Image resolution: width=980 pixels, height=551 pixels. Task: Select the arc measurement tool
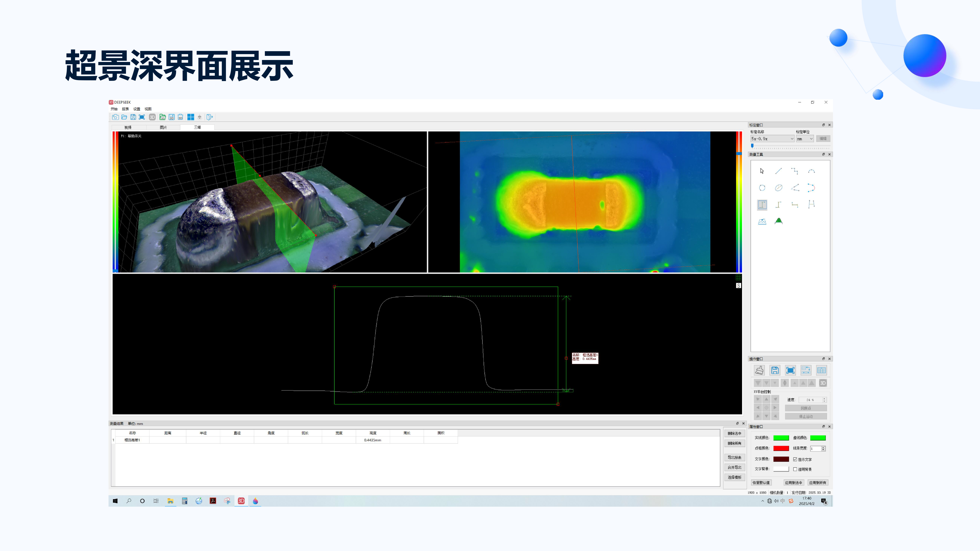[811, 171]
